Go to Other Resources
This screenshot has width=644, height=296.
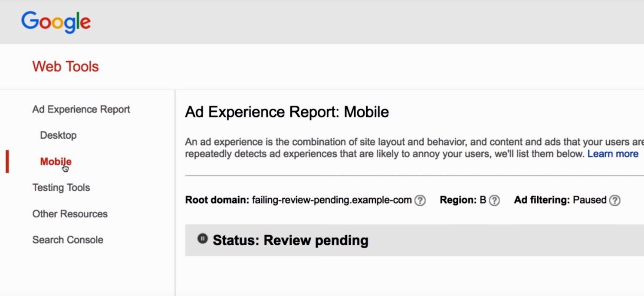[70, 214]
